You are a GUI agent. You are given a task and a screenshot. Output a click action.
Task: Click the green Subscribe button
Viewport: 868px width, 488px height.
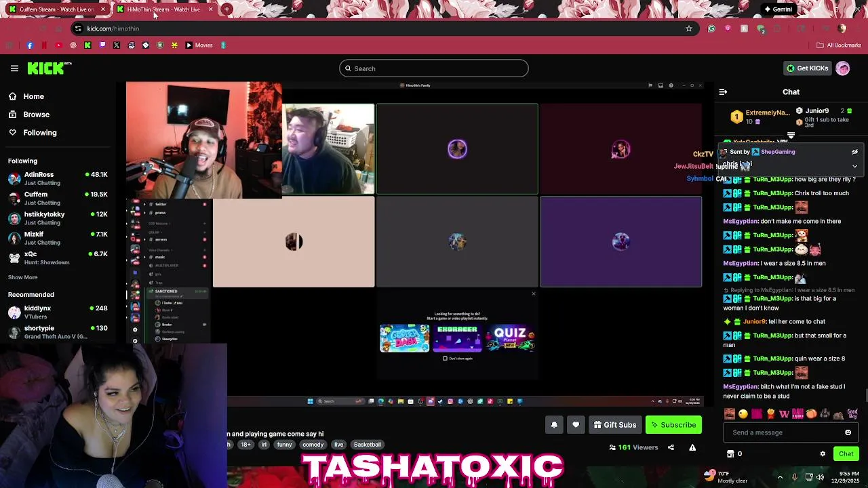[673, 425]
